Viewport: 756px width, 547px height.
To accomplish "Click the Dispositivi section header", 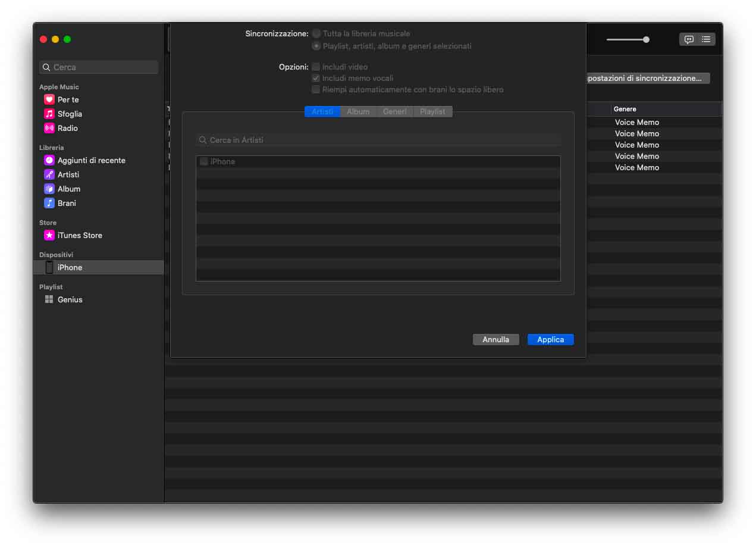I will 57,255.
